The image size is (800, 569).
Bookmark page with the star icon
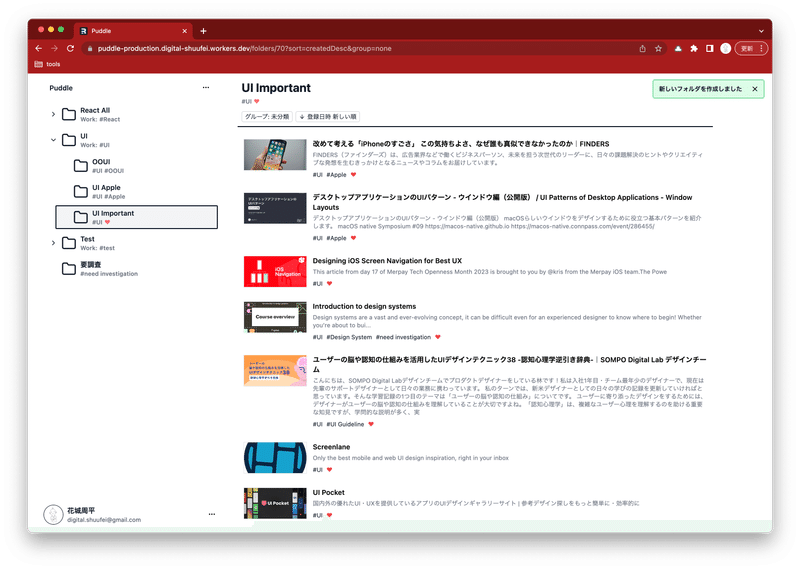pyautogui.click(x=658, y=48)
